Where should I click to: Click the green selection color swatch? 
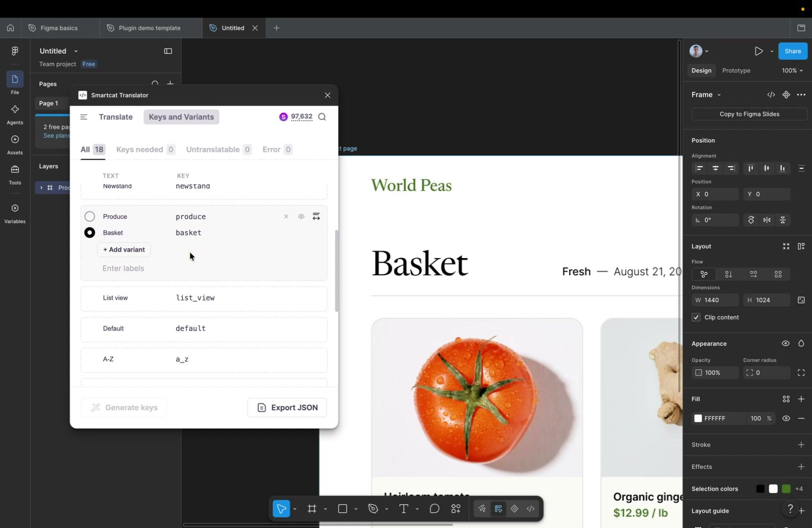(x=786, y=489)
